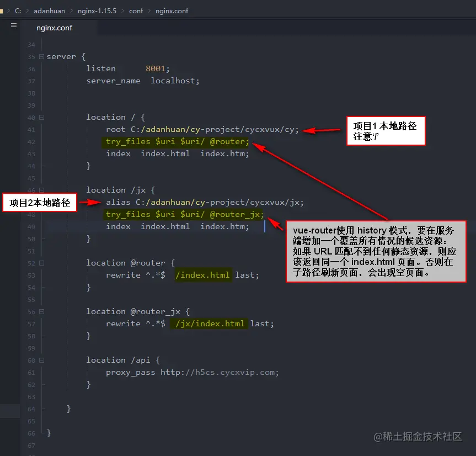Click the root path ending in cycxvux/cy
This screenshot has width=476, height=456.
click(x=215, y=129)
